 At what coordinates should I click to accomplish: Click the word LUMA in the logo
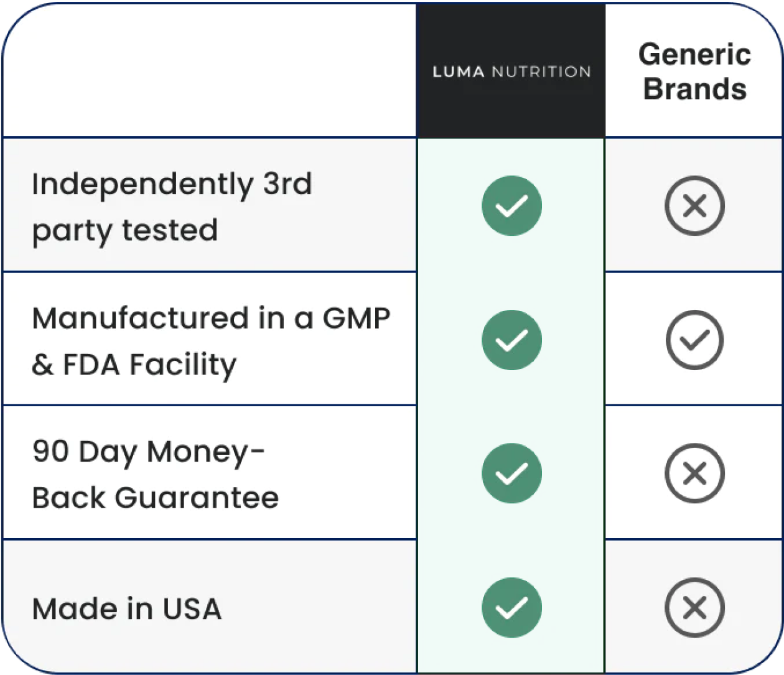point(459,72)
